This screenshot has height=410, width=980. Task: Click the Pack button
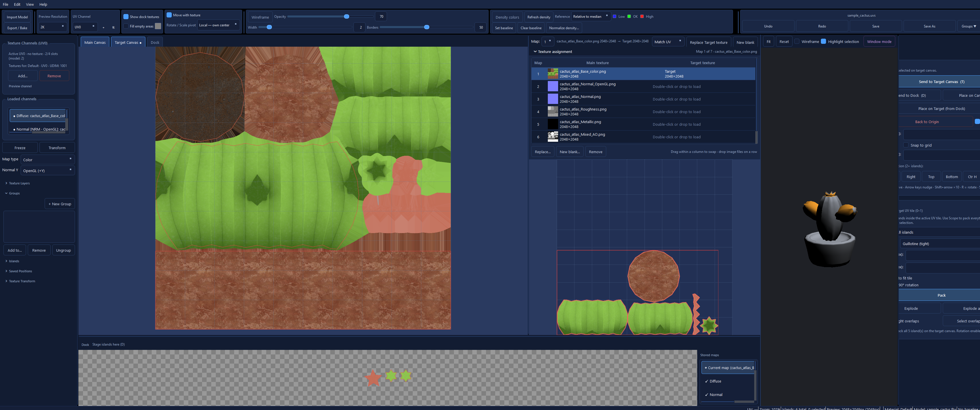click(x=941, y=295)
